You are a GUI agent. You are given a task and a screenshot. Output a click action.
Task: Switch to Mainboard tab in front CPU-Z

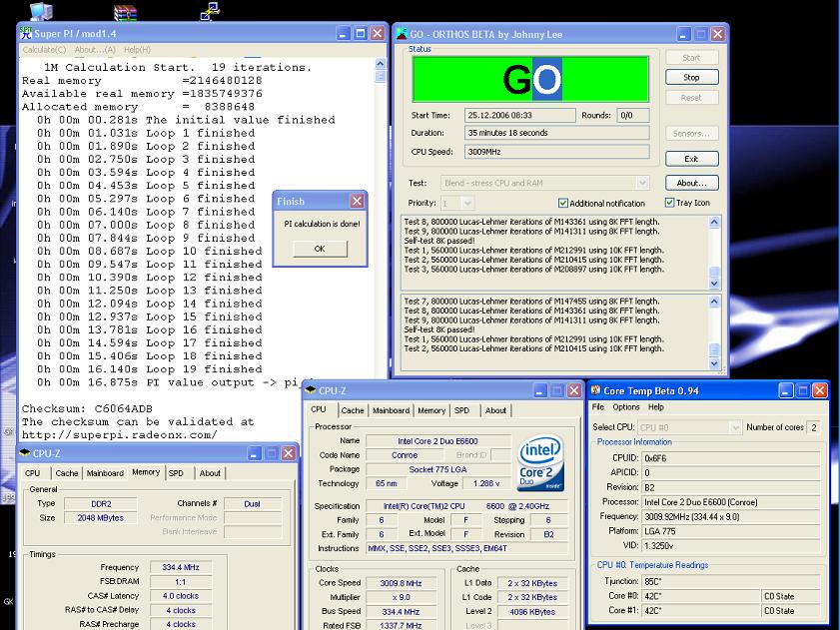(x=392, y=410)
